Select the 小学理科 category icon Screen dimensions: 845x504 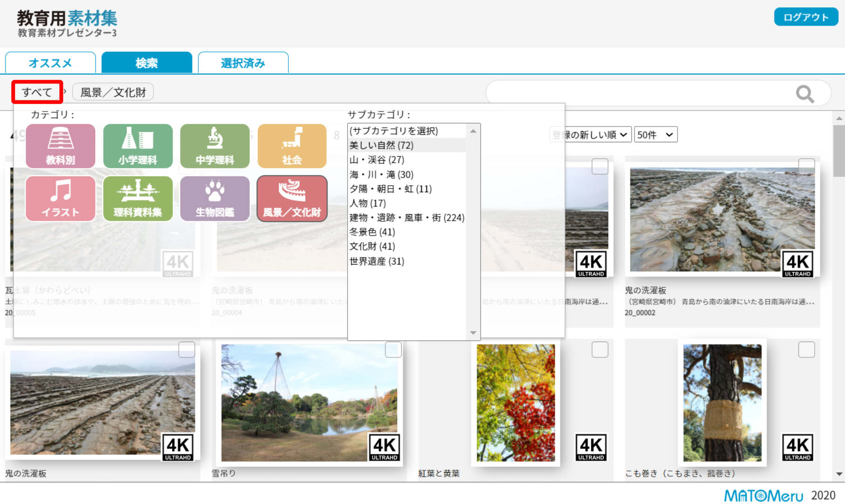click(138, 146)
